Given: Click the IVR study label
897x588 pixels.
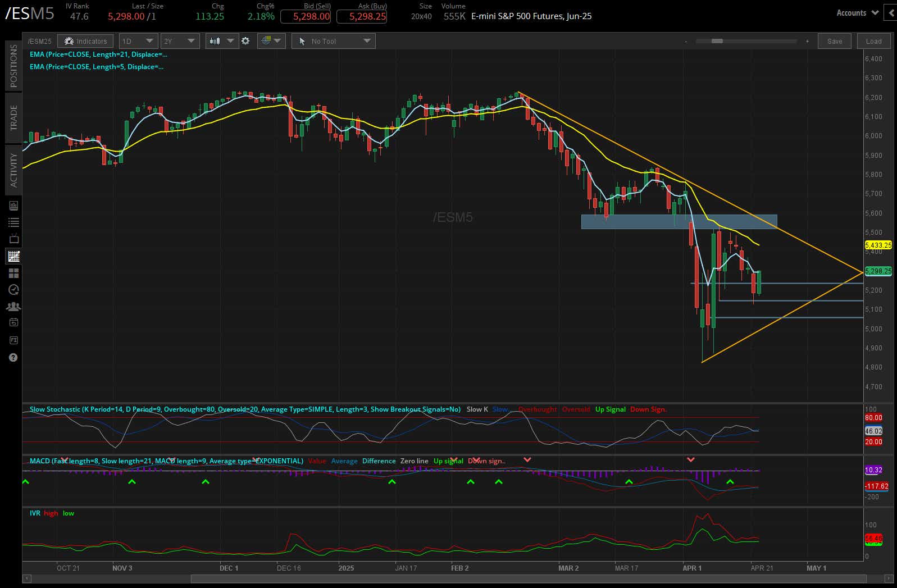Looking at the screenshot, I should click(35, 513).
